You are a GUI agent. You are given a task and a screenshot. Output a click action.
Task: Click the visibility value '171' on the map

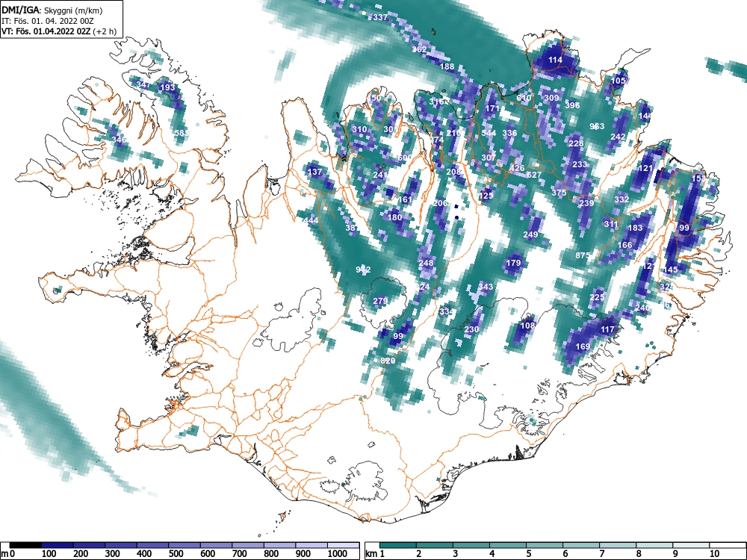click(x=492, y=108)
